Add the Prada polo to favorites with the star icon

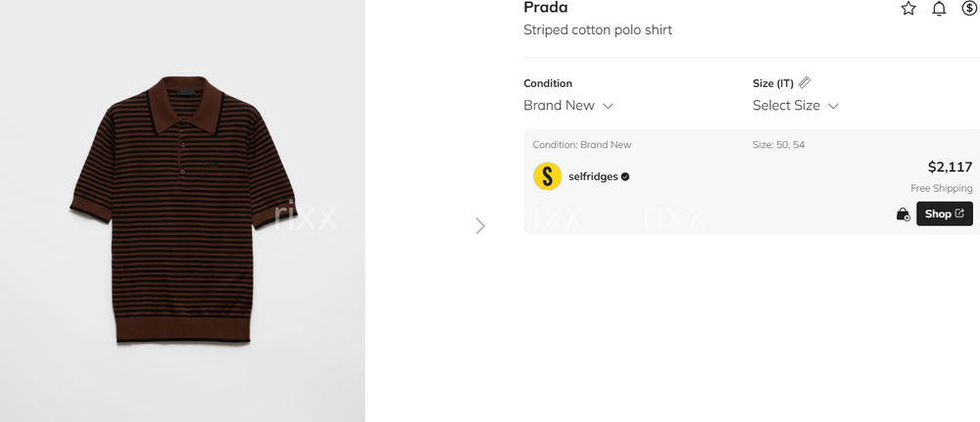pos(908,9)
